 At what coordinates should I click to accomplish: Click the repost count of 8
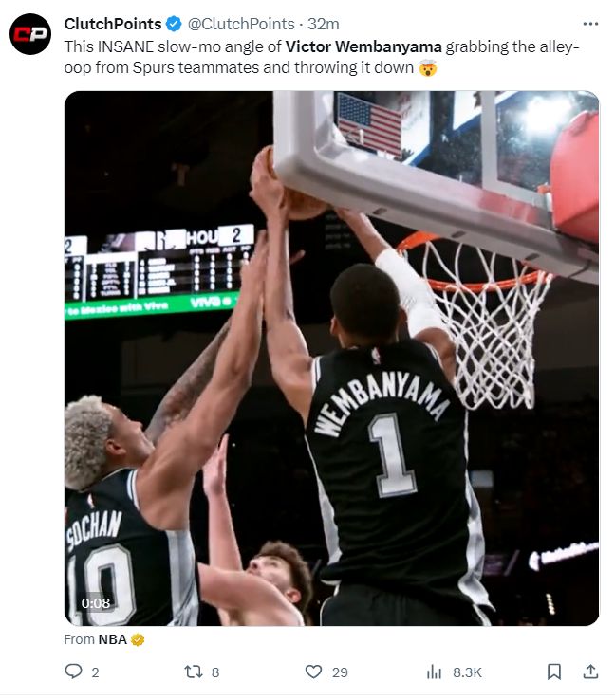point(215,672)
